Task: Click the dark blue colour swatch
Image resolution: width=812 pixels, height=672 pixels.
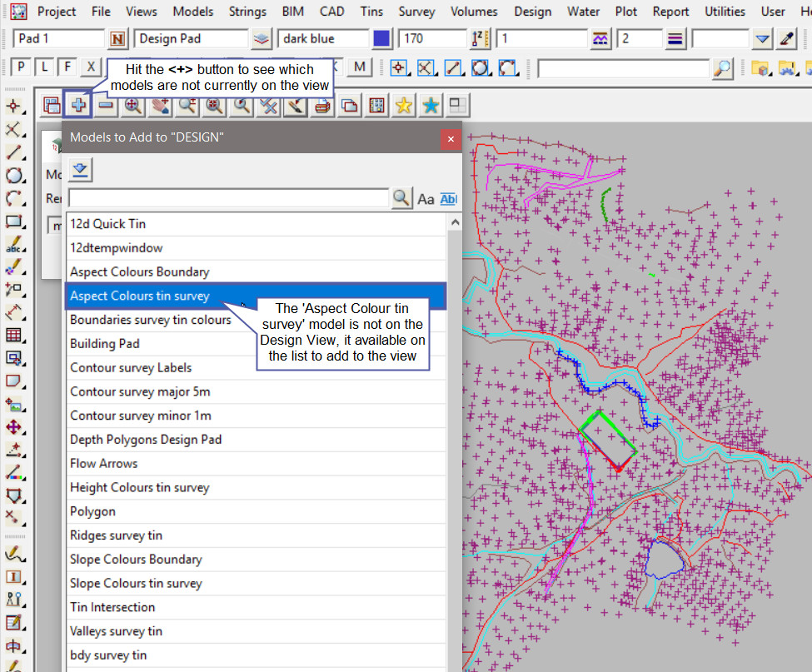Action: (x=381, y=39)
